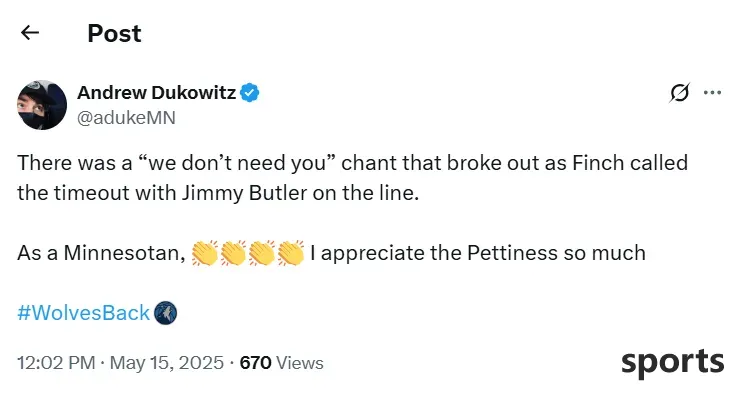Open Andrew Dukowitz's profile avatar
The height and width of the screenshot is (393, 739).
tap(42, 105)
